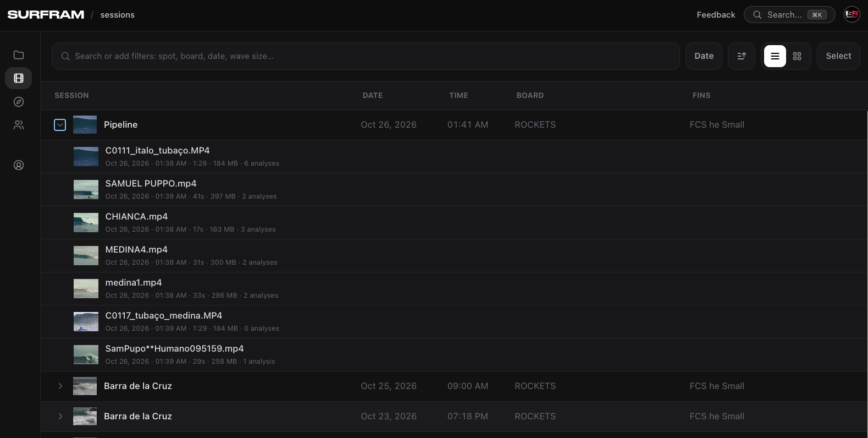Switch to grid view
The height and width of the screenshot is (438, 868).
[797, 56]
